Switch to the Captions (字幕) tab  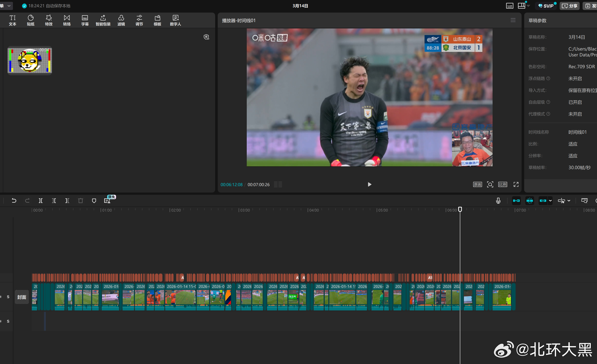[x=85, y=20]
